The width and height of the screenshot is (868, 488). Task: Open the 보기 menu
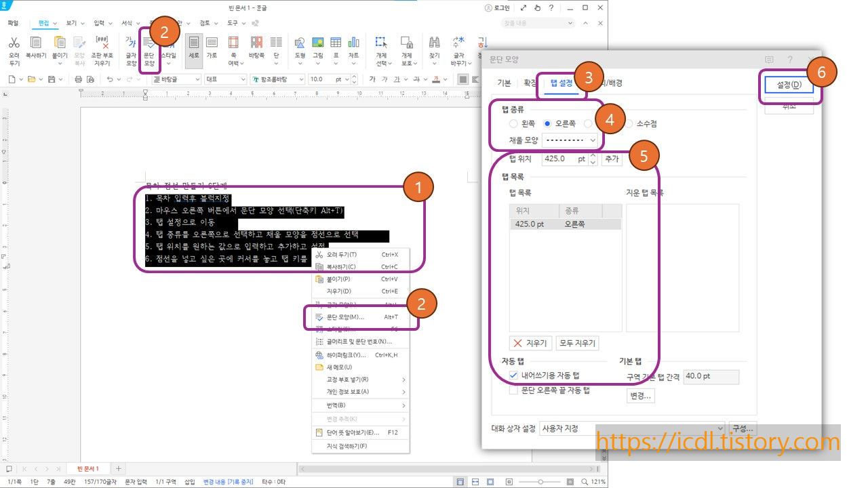pos(71,23)
